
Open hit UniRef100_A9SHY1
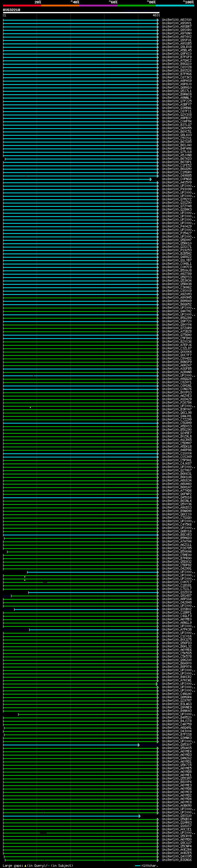(x=177, y=23)
